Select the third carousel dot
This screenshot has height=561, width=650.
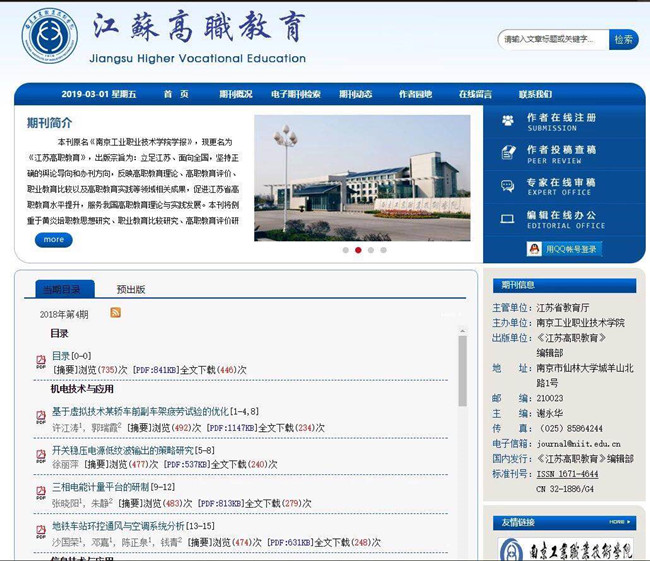point(371,250)
